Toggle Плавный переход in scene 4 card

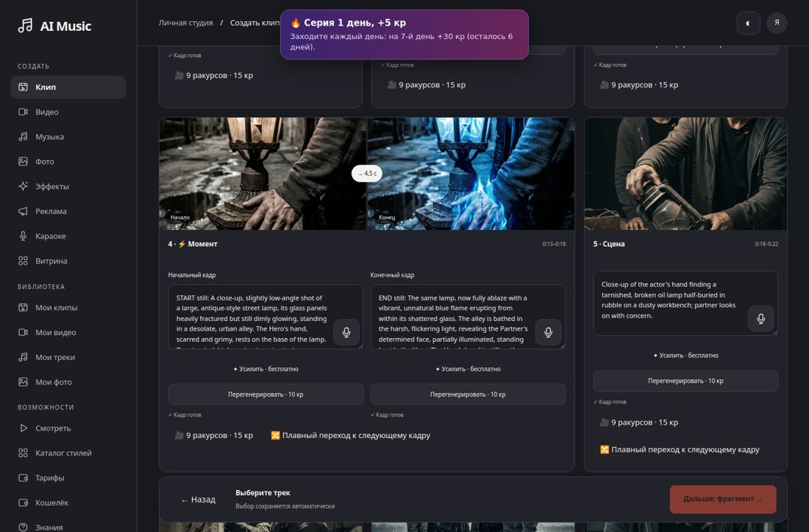[351, 436]
